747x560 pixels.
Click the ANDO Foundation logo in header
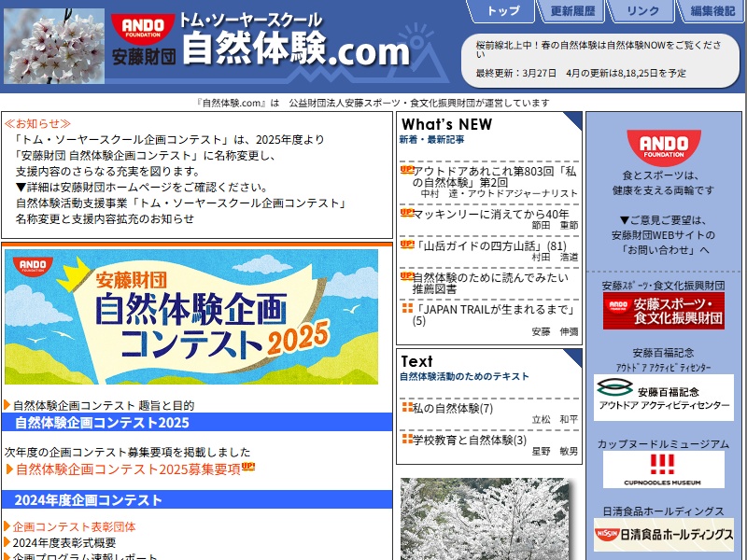pos(143,39)
